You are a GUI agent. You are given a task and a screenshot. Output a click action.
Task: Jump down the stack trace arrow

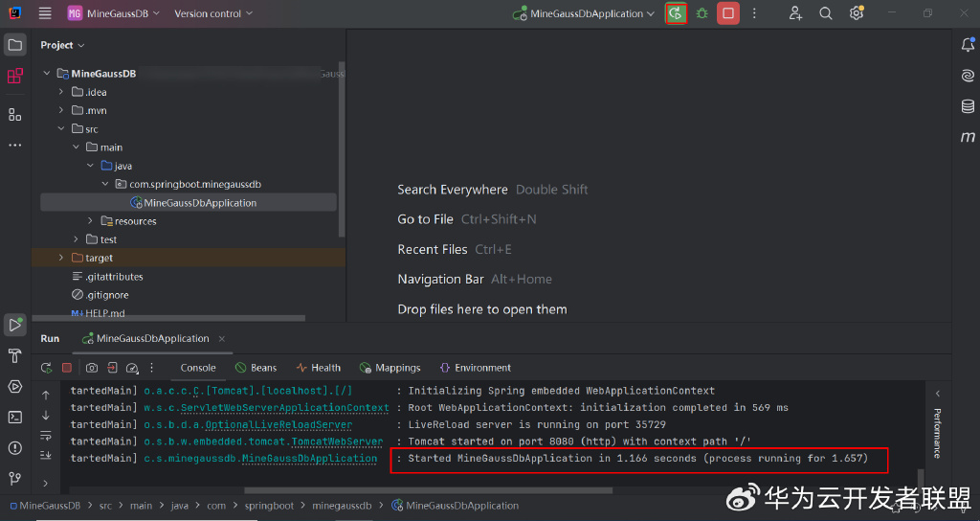(x=46, y=416)
